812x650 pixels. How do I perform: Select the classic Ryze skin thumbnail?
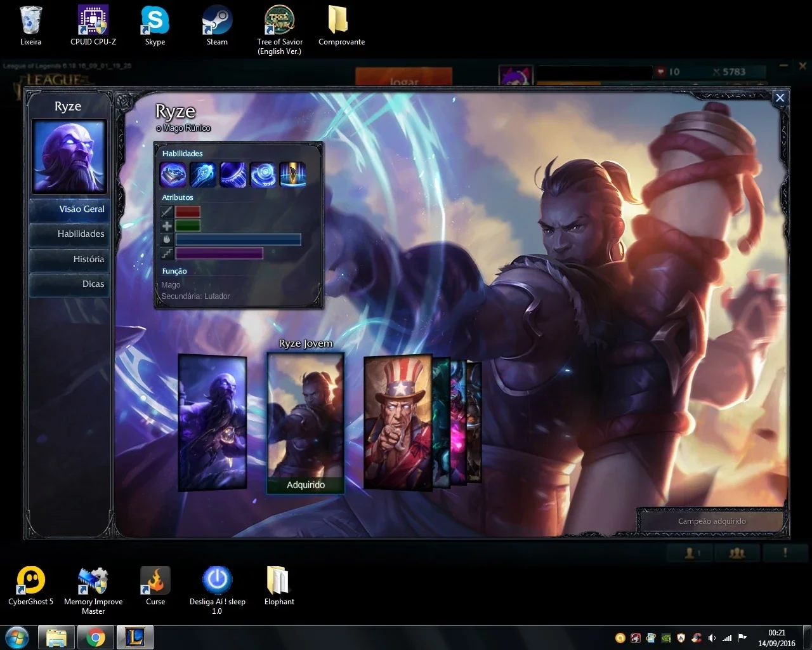point(213,423)
